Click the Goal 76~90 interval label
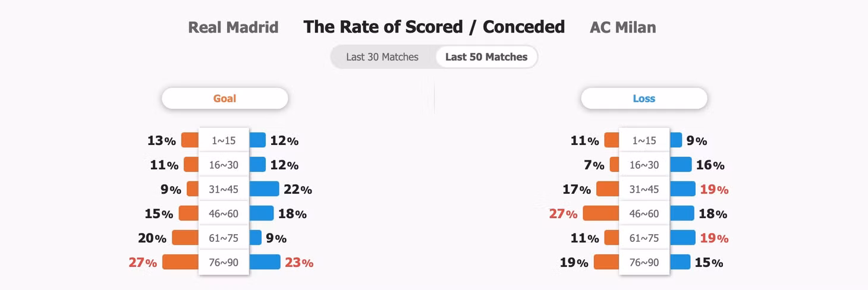Viewport: 868px width, 290px height. click(x=224, y=262)
